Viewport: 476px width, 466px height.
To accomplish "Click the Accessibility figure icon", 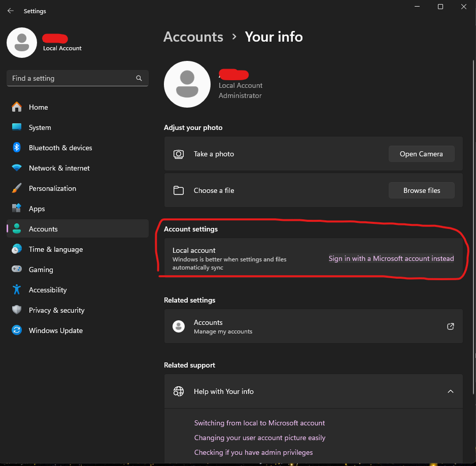I will (17, 289).
